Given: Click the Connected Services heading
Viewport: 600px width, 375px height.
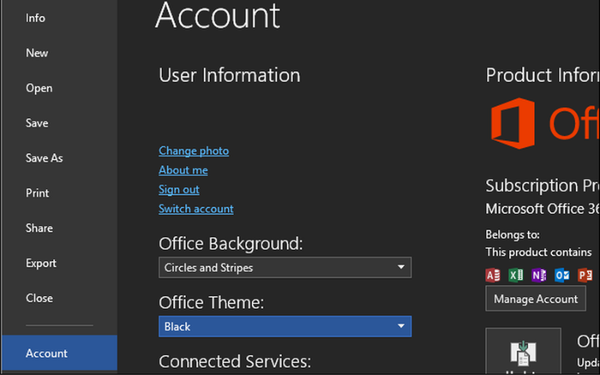Looking at the screenshot, I should 235,361.
